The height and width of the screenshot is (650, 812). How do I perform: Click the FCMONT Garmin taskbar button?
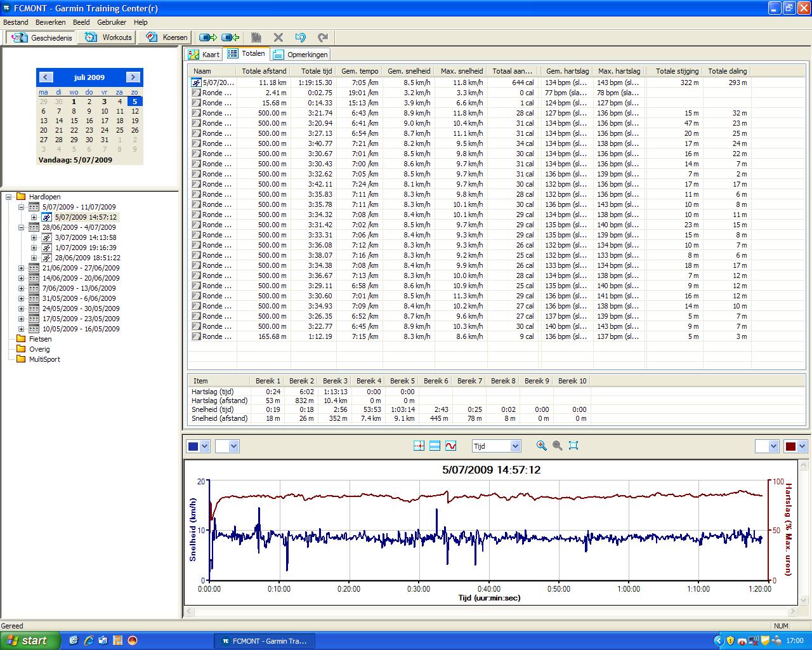[265, 641]
